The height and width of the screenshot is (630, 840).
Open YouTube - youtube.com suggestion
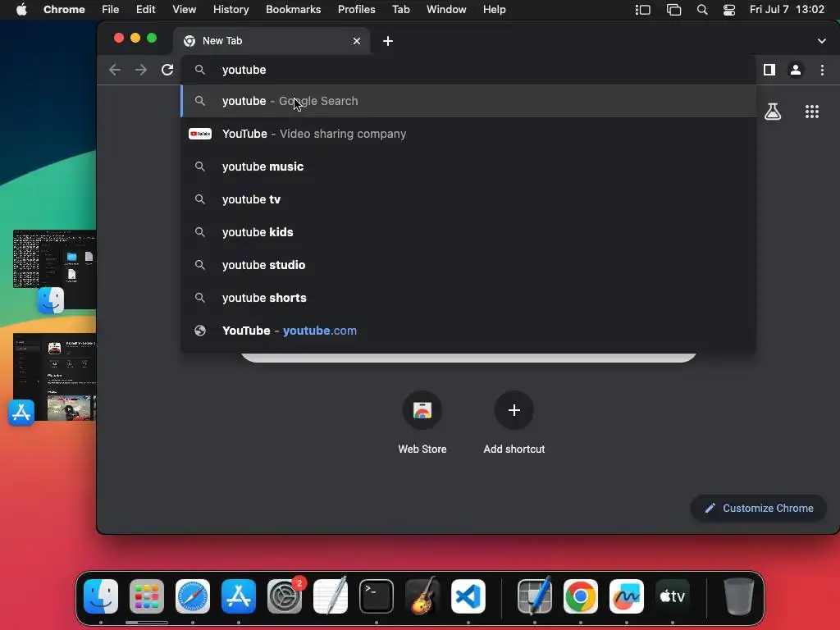point(468,331)
